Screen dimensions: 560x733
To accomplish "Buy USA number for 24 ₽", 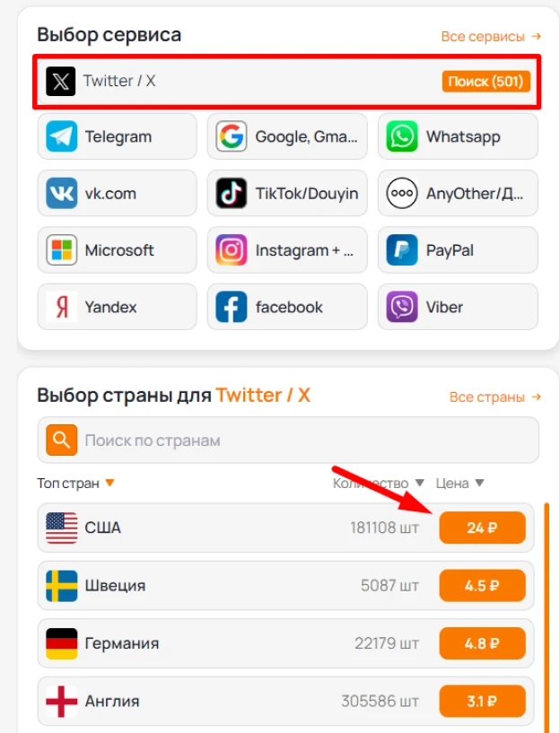I will pyautogui.click(x=483, y=528).
